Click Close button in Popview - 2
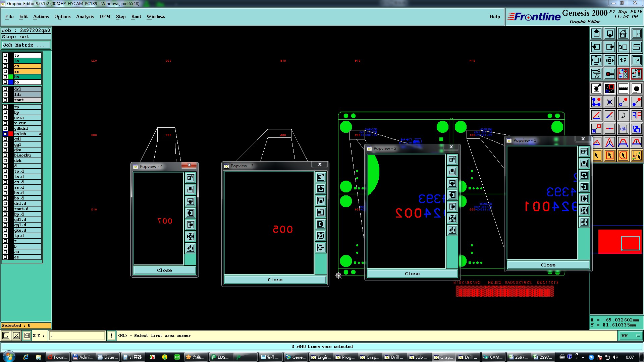This screenshot has height=362, width=644. pyautogui.click(x=412, y=274)
